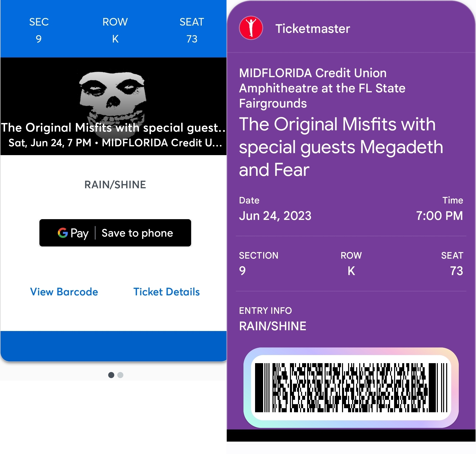Viewport: 476px width, 454px height.
Task: Tap the 7:00 PM time value
Action: tap(439, 216)
